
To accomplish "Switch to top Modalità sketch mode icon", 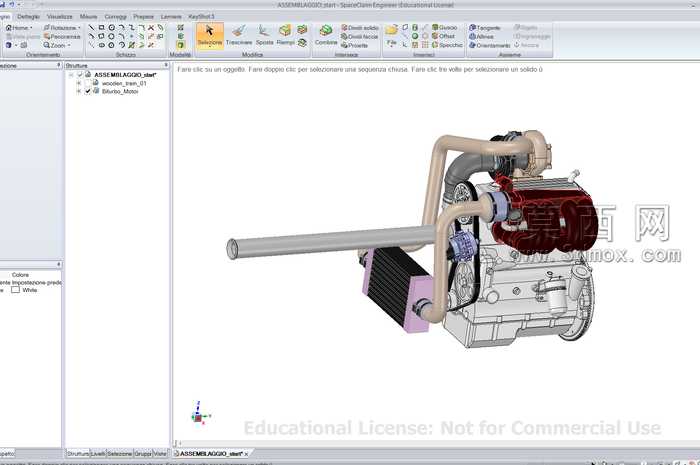I will click(x=180, y=28).
